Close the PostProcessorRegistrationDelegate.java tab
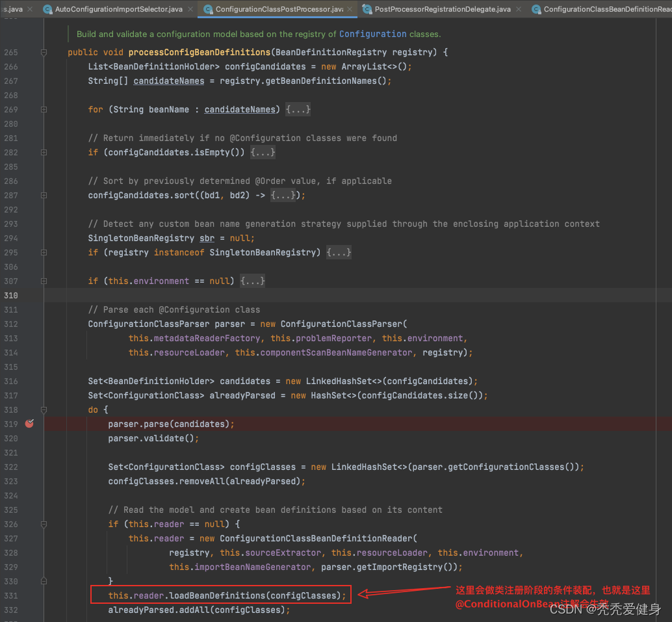672x622 pixels. 518,9
